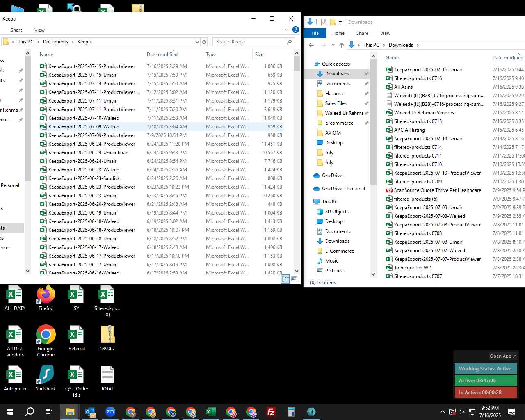Expand the Keepa window ribbon chevron
This screenshot has width=525, height=420.
point(287,30)
